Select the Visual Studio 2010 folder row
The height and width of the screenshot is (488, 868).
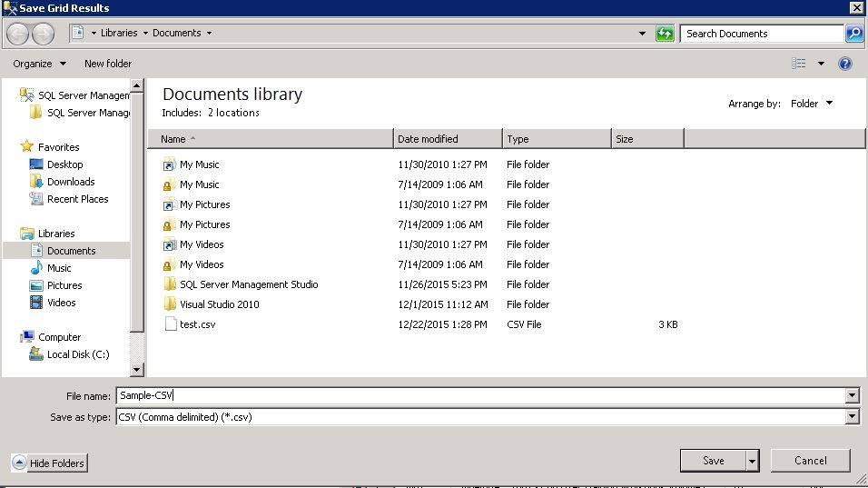pos(419,304)
